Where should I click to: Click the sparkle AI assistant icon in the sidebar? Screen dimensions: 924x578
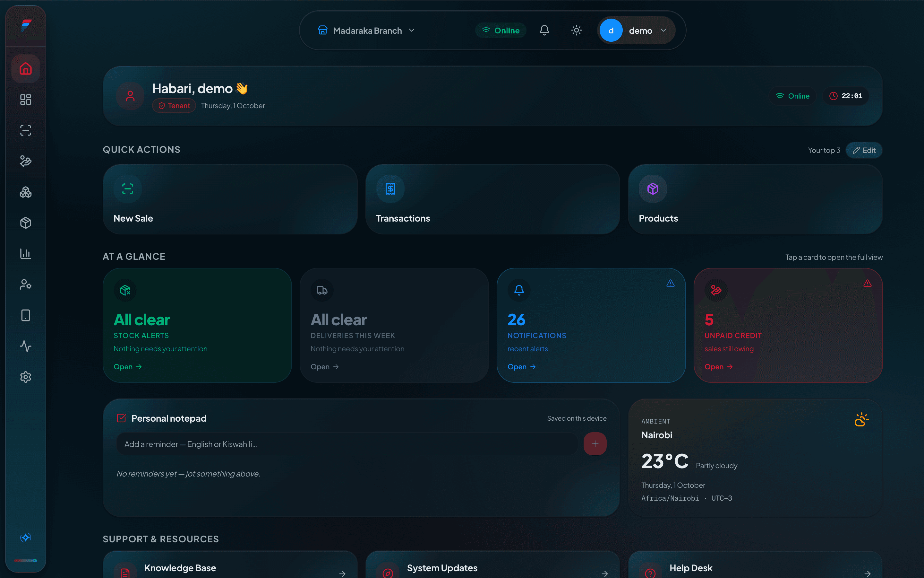(x=26, y=538)
